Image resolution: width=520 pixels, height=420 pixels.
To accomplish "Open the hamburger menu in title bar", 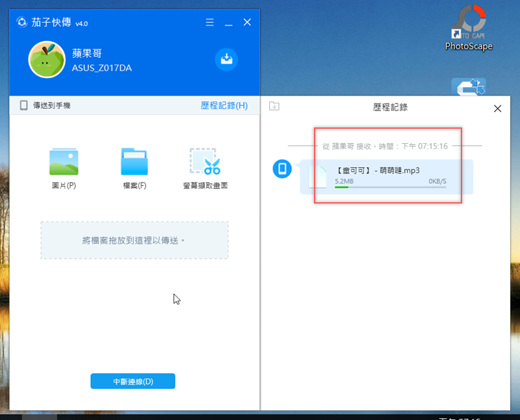I will (x=209, y=22).
